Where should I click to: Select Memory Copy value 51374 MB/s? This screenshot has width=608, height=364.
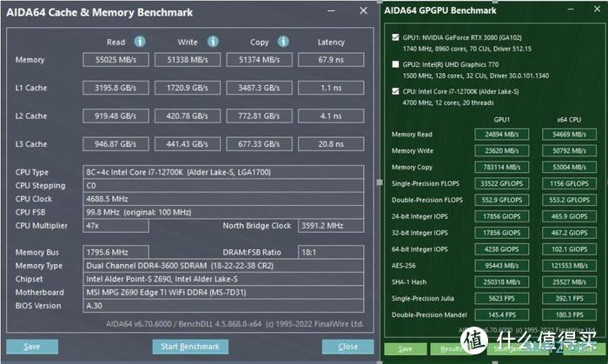click(x=259, y=60)
